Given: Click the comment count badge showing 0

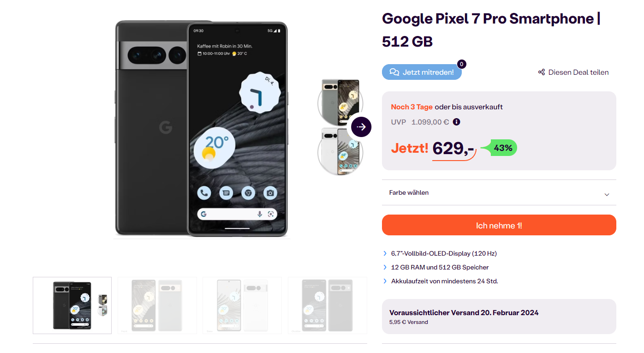Looking at the screenshot, I should (461, 64).
